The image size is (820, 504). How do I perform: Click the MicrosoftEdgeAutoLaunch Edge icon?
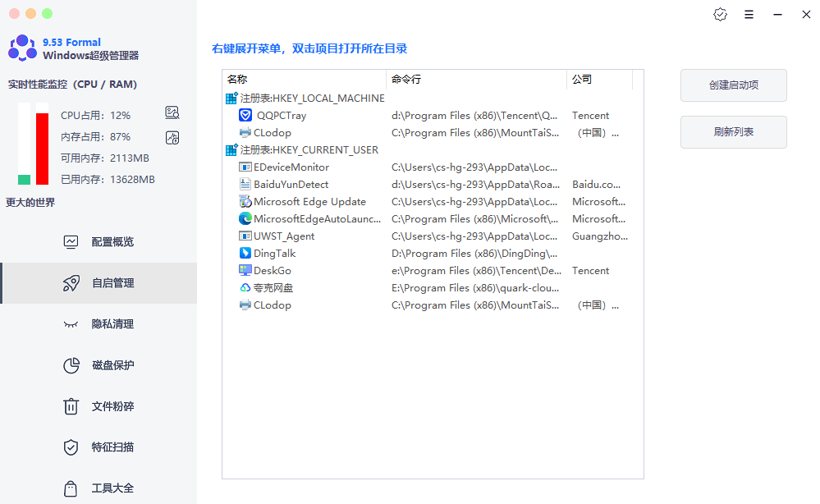tap(245, 218)
